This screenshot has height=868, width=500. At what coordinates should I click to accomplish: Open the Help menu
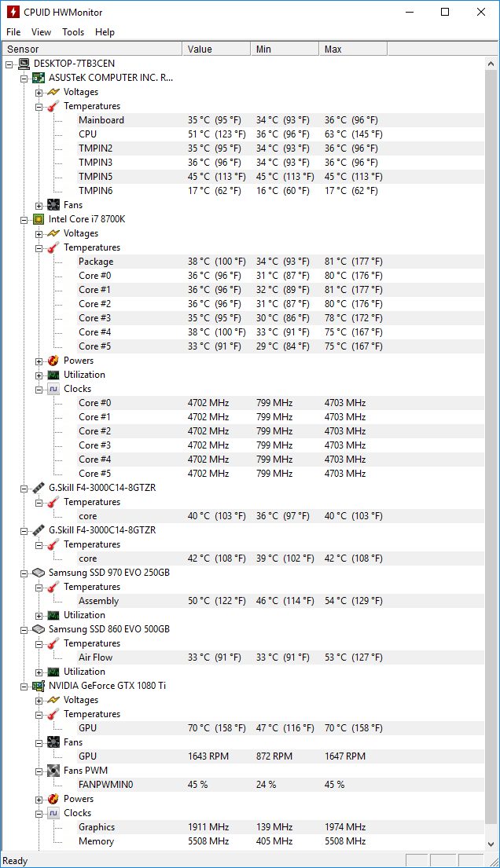[x=105, y=32]
